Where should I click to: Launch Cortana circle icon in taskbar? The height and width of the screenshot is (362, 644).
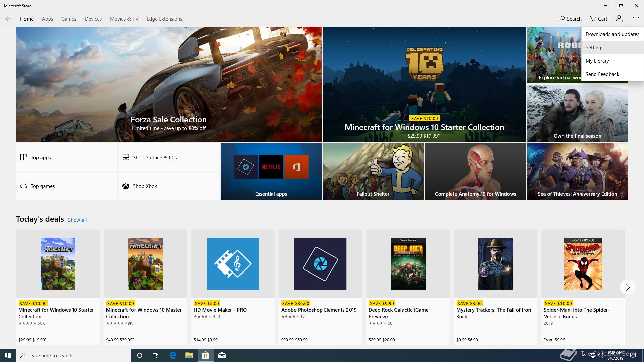(x=140, y=355)
